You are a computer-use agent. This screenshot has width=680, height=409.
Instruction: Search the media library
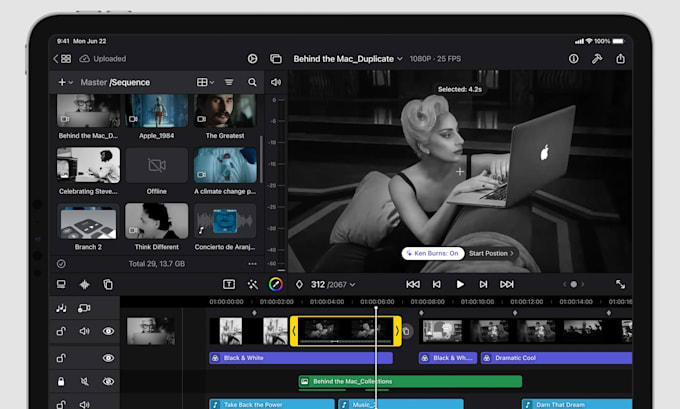(252, 82)
